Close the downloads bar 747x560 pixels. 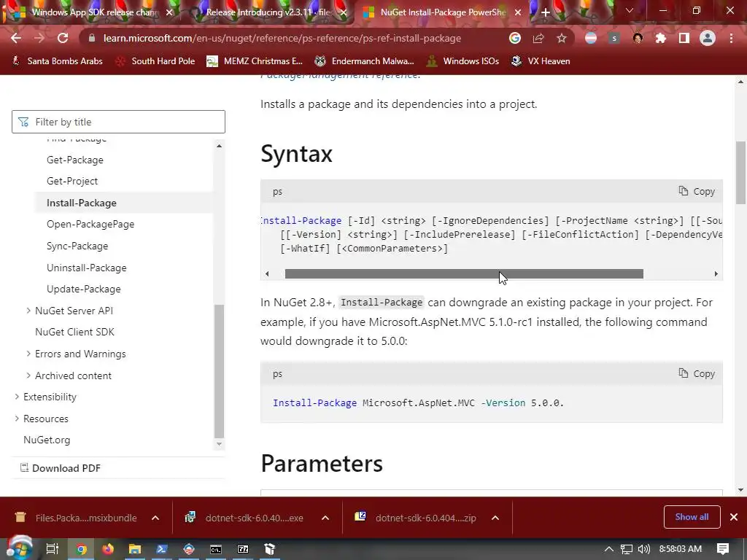coord(734,517)
